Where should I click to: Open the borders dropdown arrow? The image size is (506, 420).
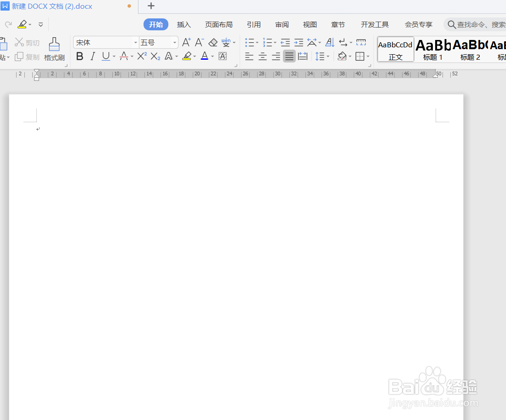(x=368, y=57)
